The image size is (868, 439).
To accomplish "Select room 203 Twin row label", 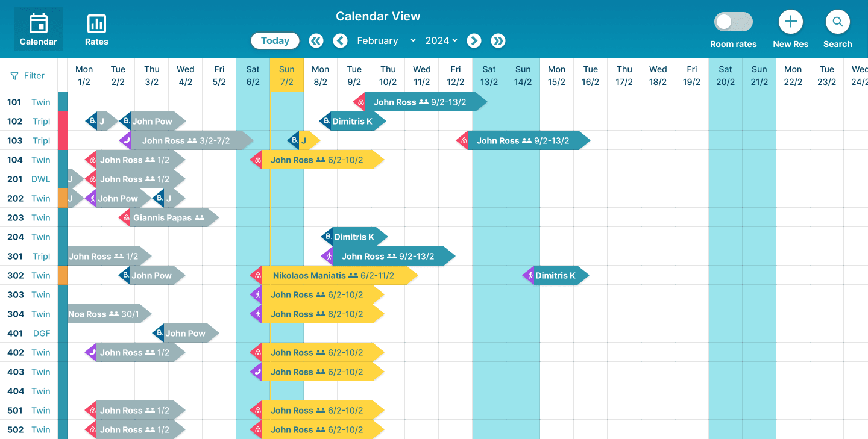I will pyautogui.click(x=29, y=217).
